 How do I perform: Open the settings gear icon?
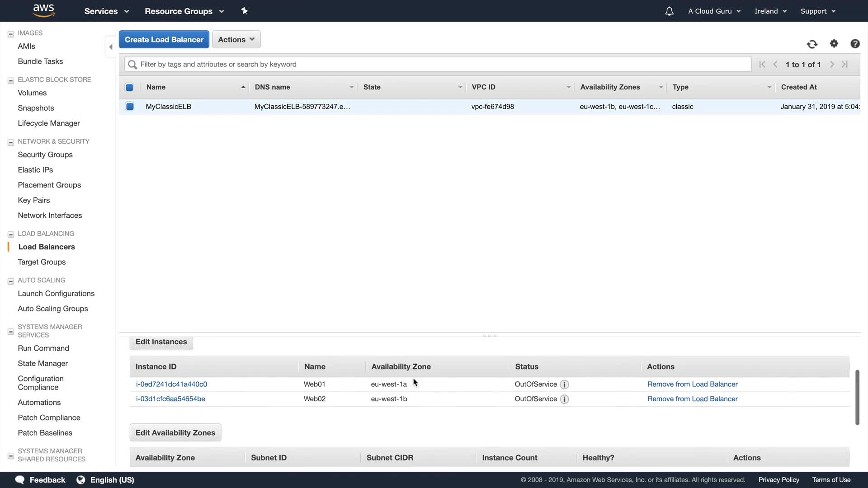coord(834,43)
